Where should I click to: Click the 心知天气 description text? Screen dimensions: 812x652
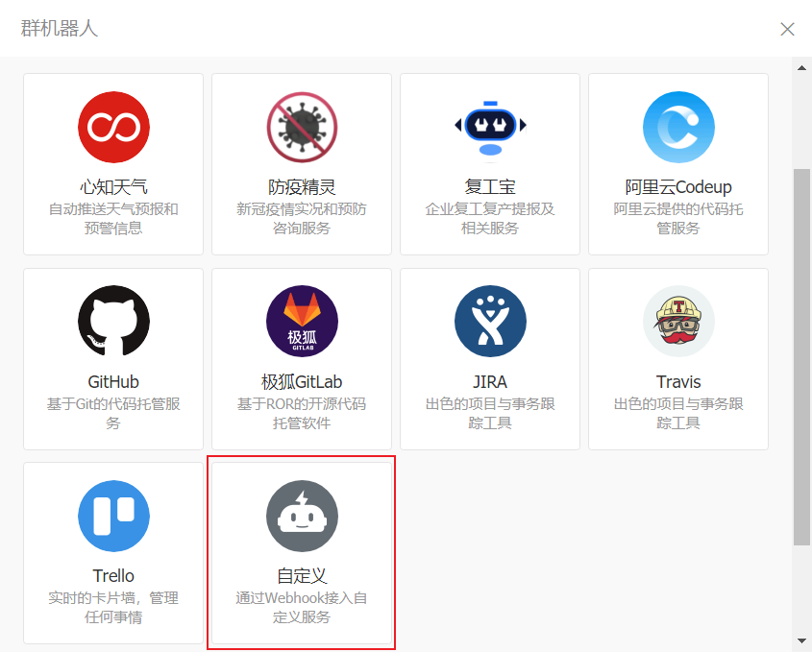point(113,218)
